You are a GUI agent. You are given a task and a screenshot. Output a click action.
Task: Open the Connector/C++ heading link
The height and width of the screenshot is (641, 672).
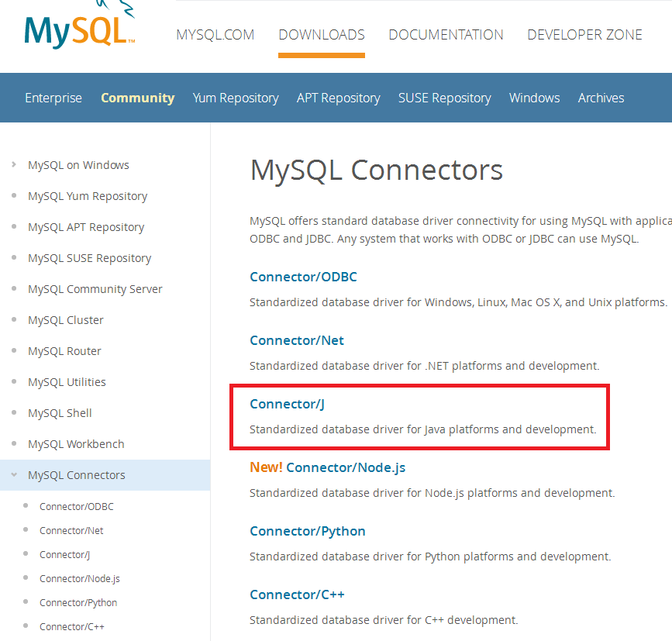[297, 594]
